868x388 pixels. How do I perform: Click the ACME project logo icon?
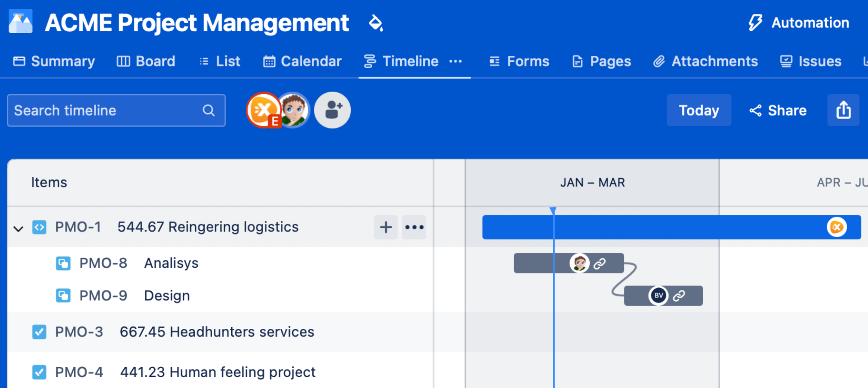[x=20, y=22]
